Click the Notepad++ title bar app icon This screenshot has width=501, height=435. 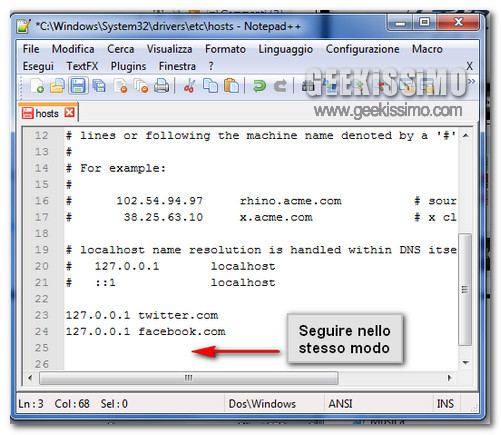pyautogui.click(x=24, y=26)
